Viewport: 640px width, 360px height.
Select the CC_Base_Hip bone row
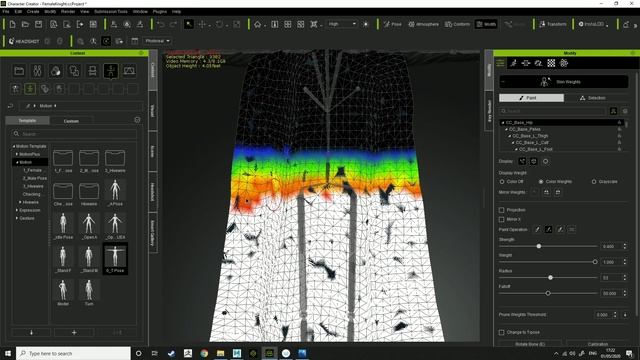coord(562,122)
